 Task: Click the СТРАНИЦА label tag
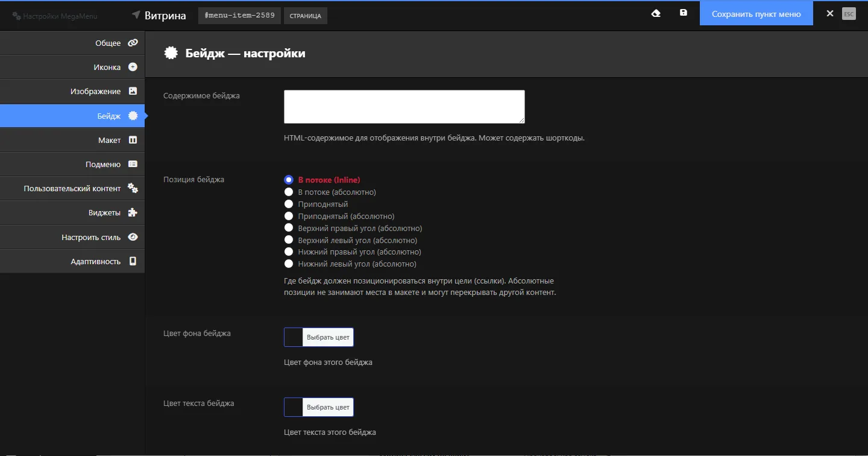click(305, 16)
